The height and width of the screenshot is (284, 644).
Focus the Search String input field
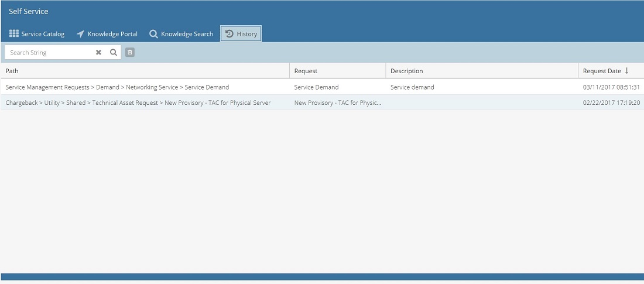(x=50, y=53)
